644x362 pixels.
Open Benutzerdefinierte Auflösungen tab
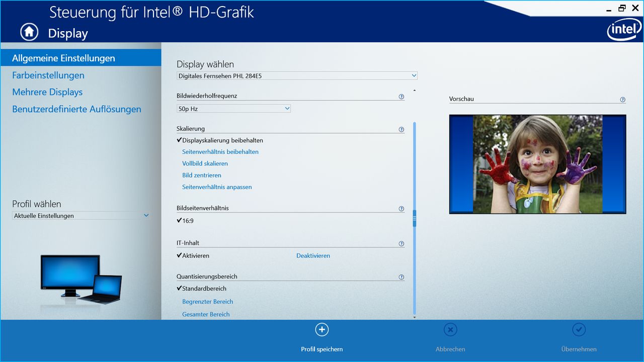point(76,109)
